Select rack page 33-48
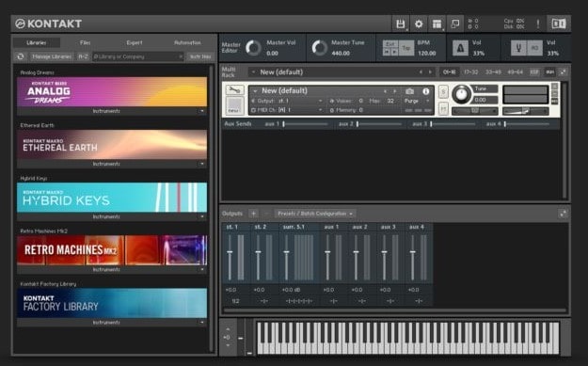Screen dimensions: 588x366 pos(493,72)
